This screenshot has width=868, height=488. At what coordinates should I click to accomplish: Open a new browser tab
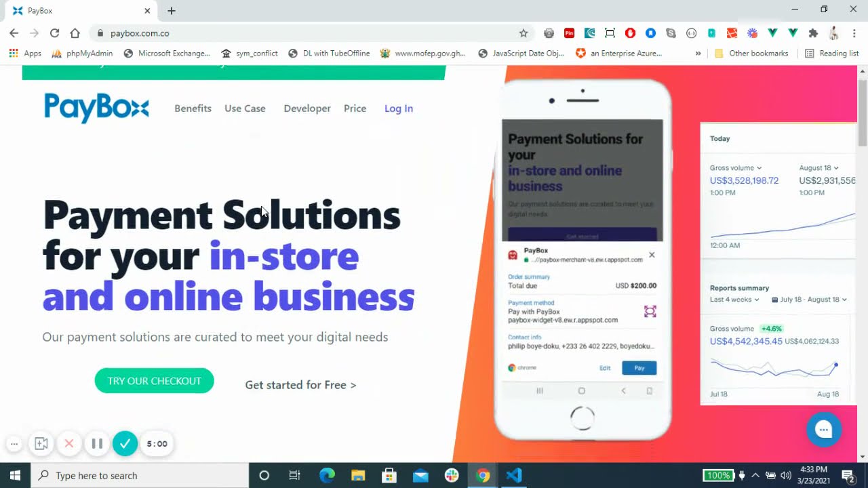(171, 11)
